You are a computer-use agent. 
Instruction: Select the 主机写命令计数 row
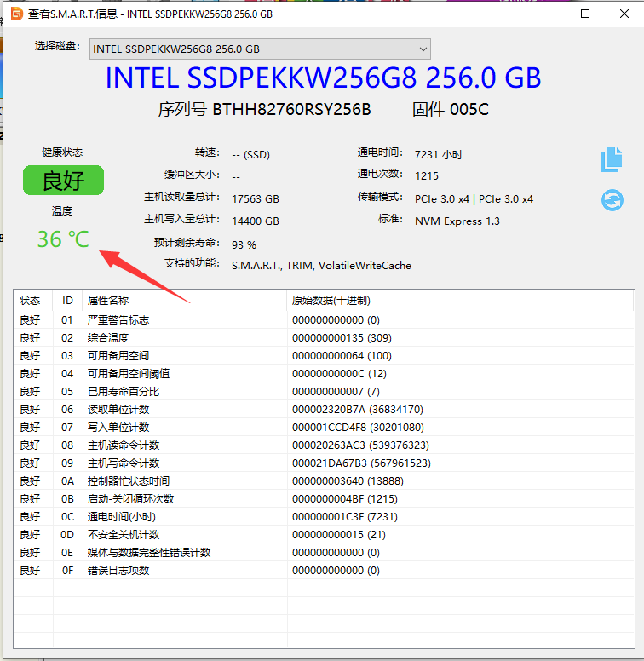[324, 463]
